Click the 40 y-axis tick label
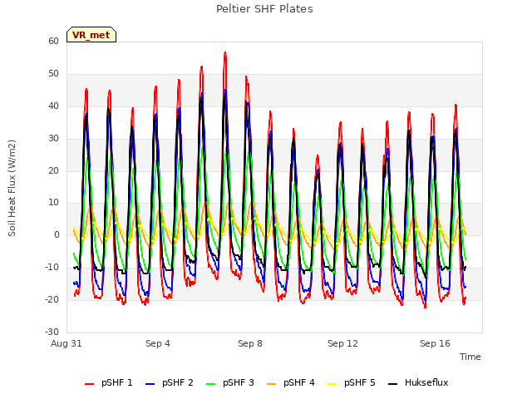The image size is (532, 399). pos(53,106)
